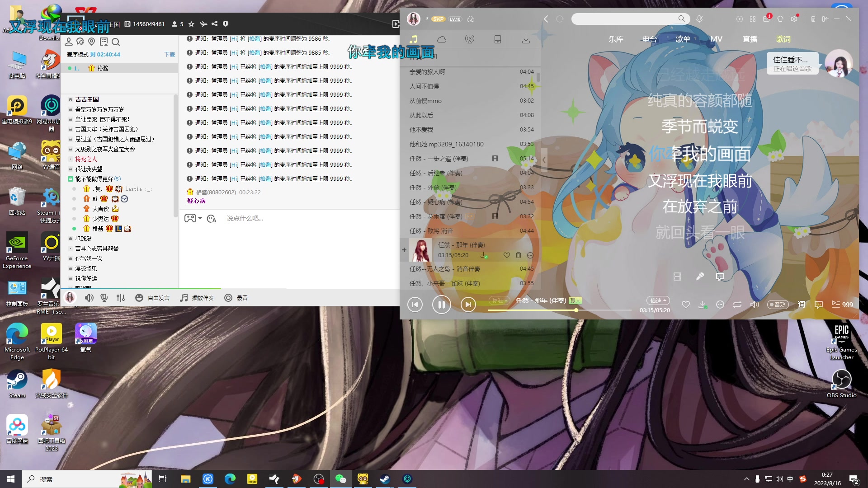The width and height of the screenshot is (868, 488).
Task: Open the more options icon in the player bar
Action: 720,305
